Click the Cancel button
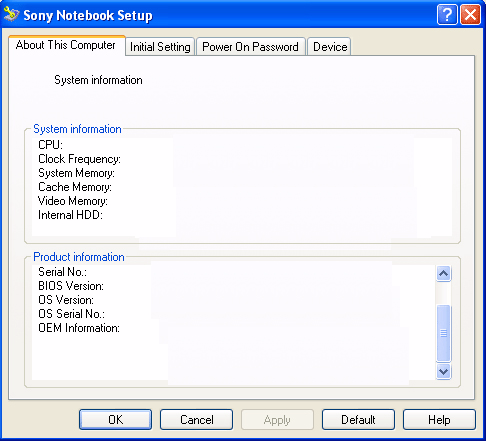486x441 pixels. [x=196, y=420]
